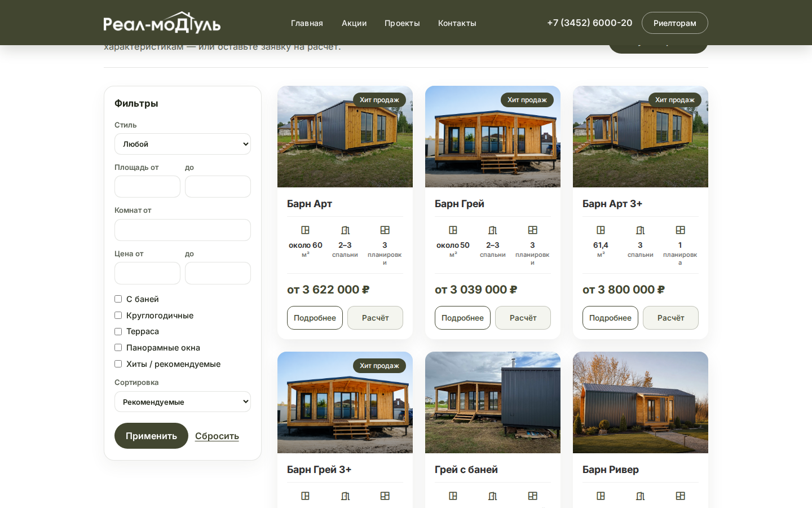Viewport: 812px width, 508px height.
Task: Open «Контакты» in the header
Action: coord(457,23)
